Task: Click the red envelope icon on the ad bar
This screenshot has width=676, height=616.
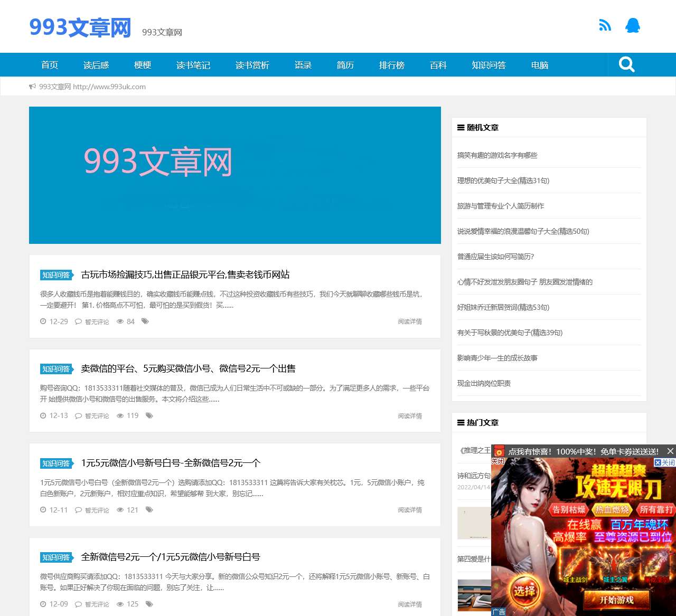Action: point(499,451)
